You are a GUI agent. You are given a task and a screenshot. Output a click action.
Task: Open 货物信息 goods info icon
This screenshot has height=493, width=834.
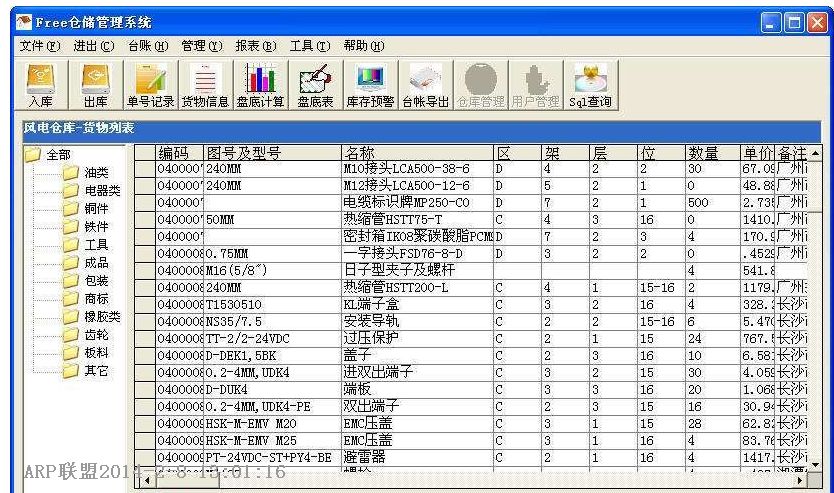(x=204, y=85)
